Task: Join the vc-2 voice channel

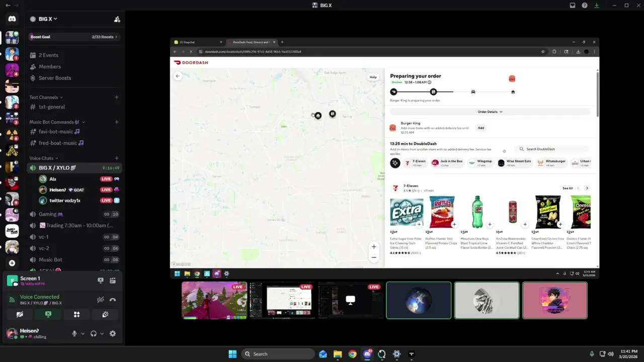Action: pos(73,248)
